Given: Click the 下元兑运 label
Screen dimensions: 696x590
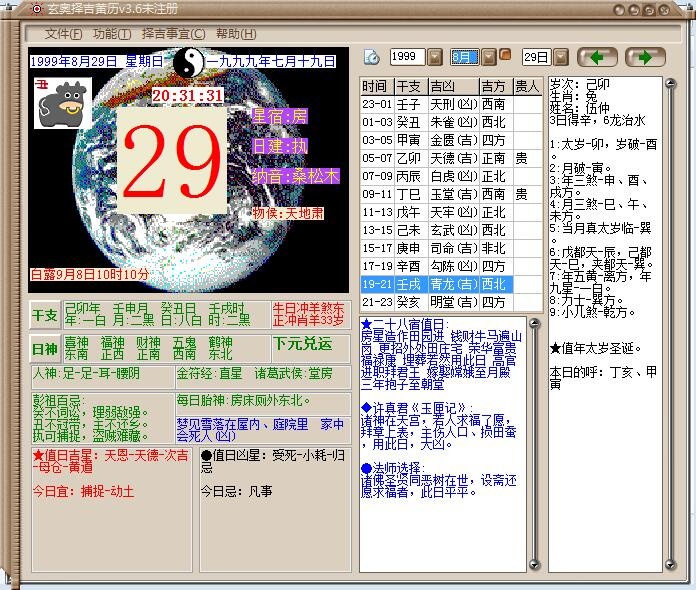Looking at the screenshot, I should coord(303,344).
